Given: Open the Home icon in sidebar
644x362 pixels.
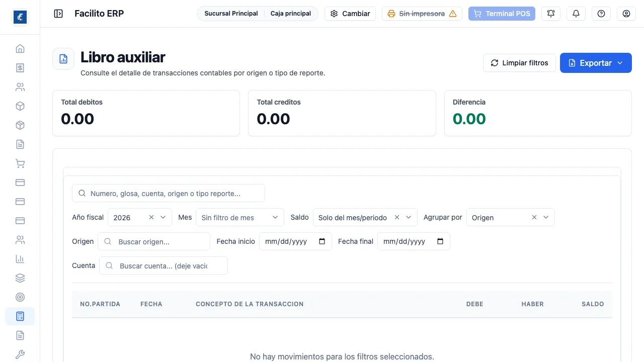Looking at the screenshot, I should coord(20,49).
